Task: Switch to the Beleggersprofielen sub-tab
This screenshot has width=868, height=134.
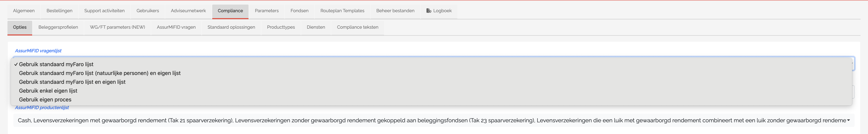Action: [58, 27]
